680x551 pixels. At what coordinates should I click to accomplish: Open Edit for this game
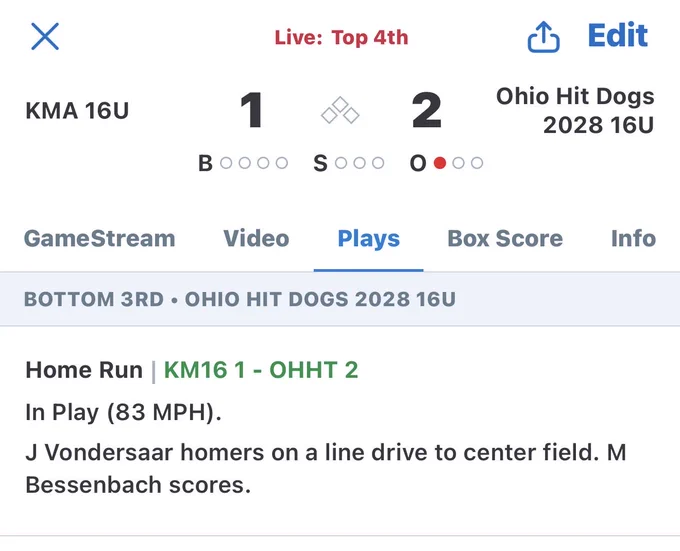[x=618, y=36]
